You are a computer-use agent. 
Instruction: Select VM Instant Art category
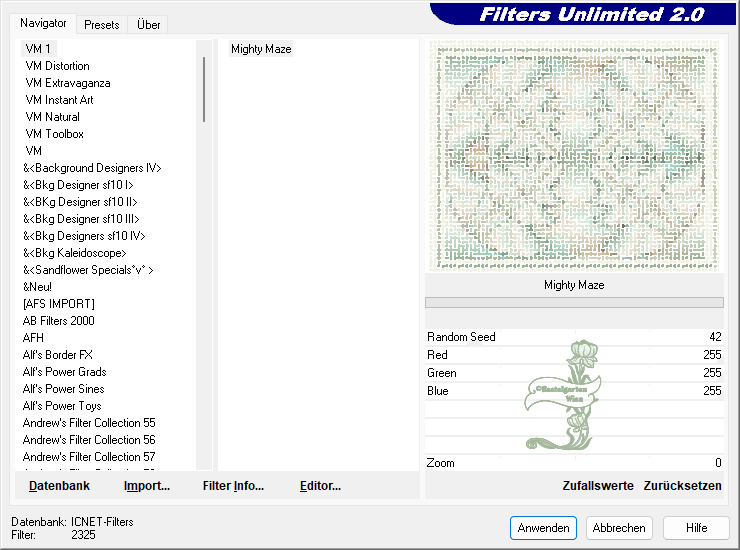tap(59, 100)
